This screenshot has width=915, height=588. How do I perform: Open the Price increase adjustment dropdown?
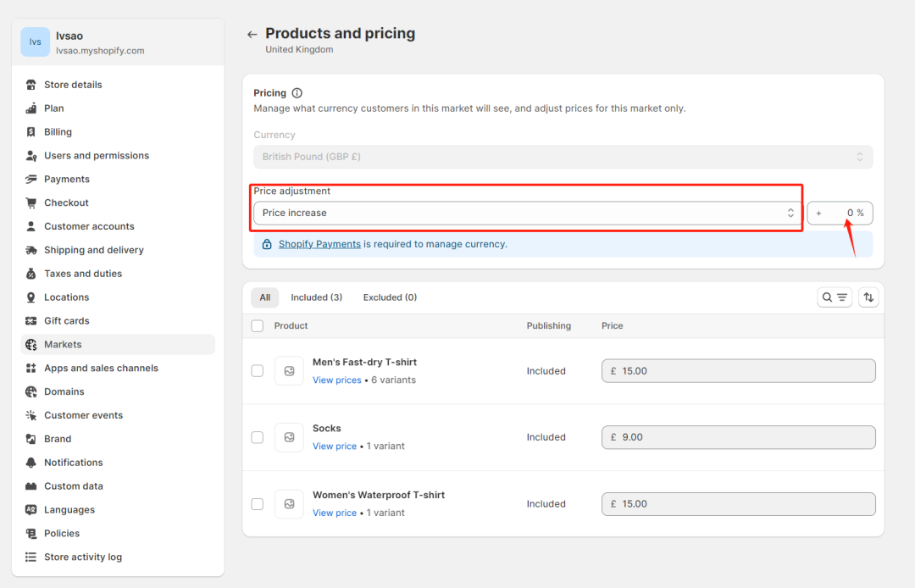point(528,213)
